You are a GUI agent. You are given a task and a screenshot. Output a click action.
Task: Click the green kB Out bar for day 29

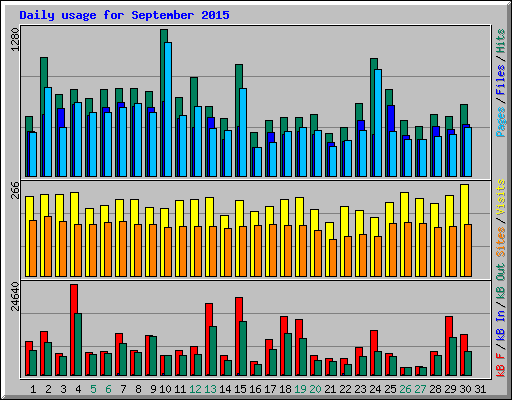(x=453, y=356)
